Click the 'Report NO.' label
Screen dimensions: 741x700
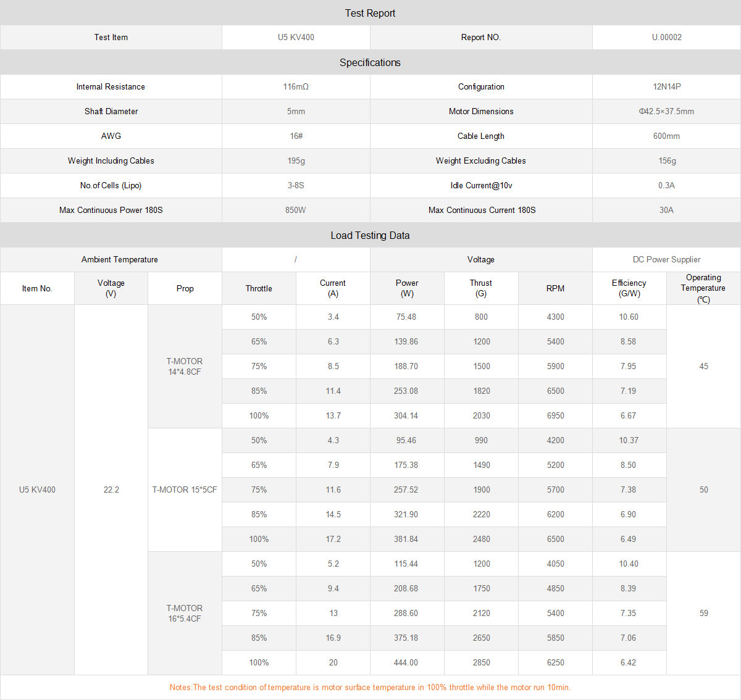481,37
